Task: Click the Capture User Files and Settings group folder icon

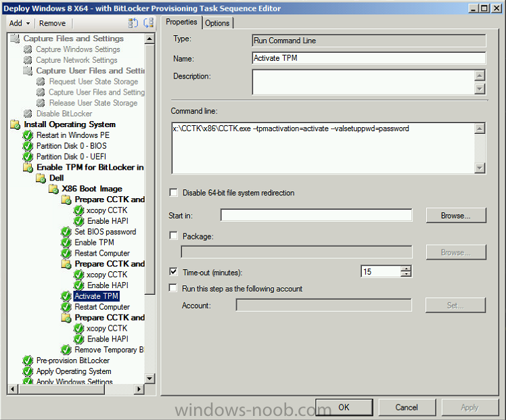Action: click(x=28, y=70)
